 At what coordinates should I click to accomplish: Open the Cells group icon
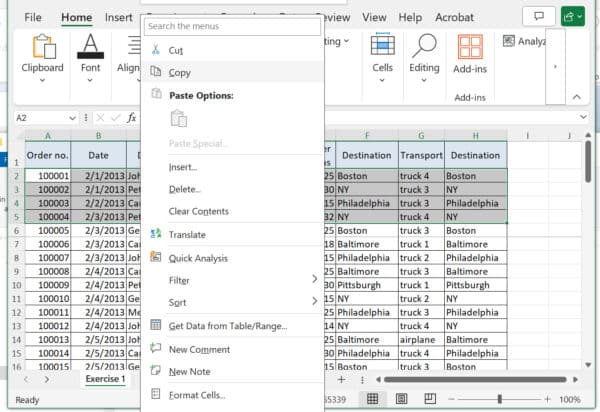[383, 44]
